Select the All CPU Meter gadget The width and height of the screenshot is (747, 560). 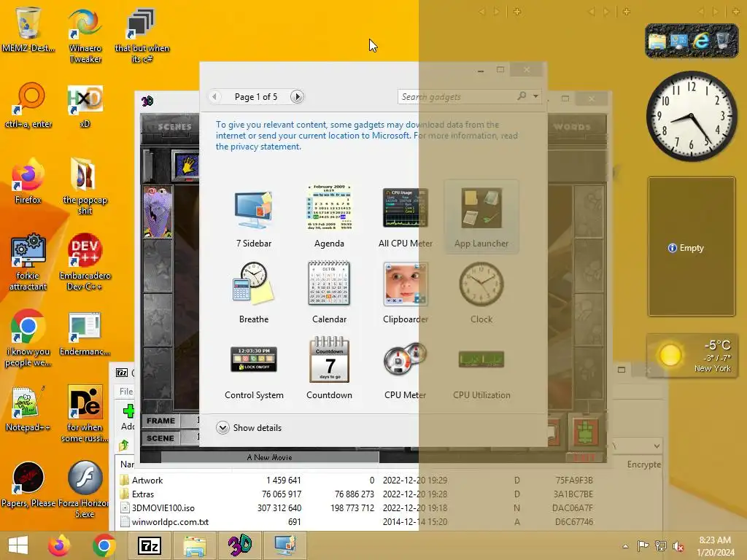[x=406, y=217]
